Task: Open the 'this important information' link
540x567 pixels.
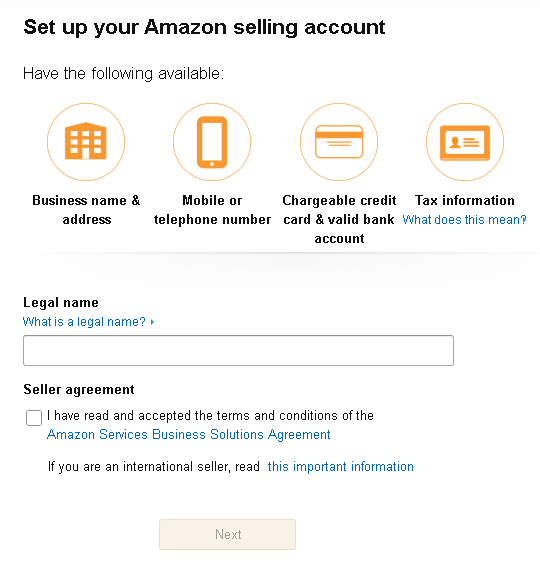Action: pyautogui.click(x=340, y=466)
